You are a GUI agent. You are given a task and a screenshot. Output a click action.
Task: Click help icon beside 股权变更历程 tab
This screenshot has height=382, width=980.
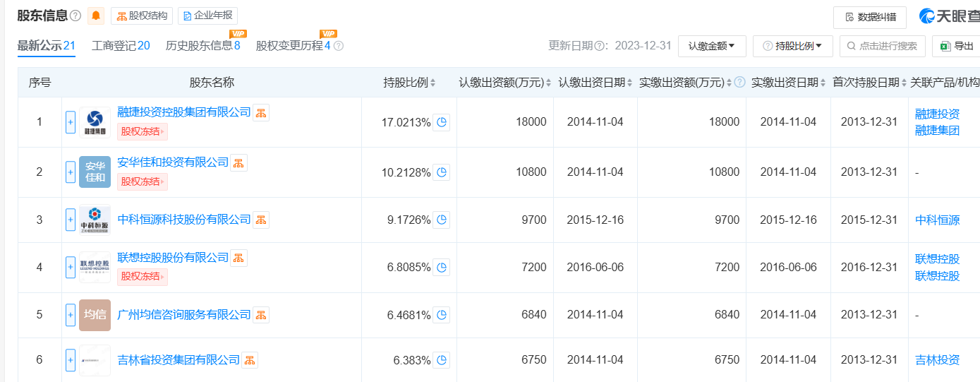339,46
